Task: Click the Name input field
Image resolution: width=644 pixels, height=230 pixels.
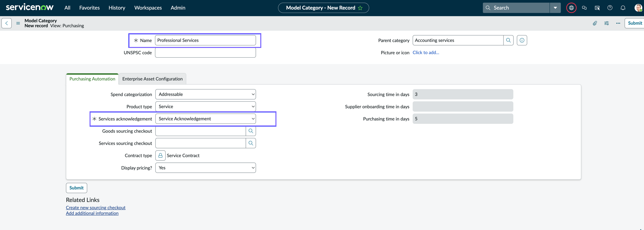Action: (205, 40)
